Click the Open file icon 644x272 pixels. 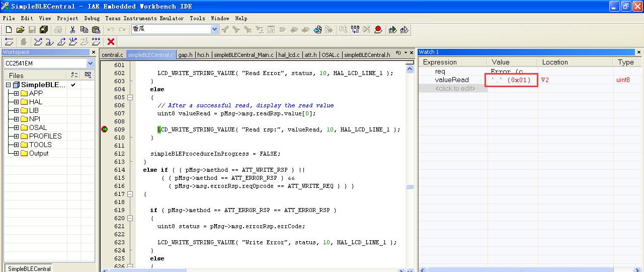click(21, 30)
